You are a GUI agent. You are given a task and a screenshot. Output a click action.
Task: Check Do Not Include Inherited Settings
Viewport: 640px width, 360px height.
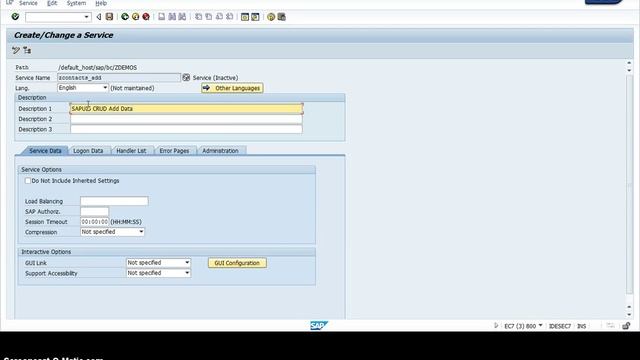pos(28,181)
